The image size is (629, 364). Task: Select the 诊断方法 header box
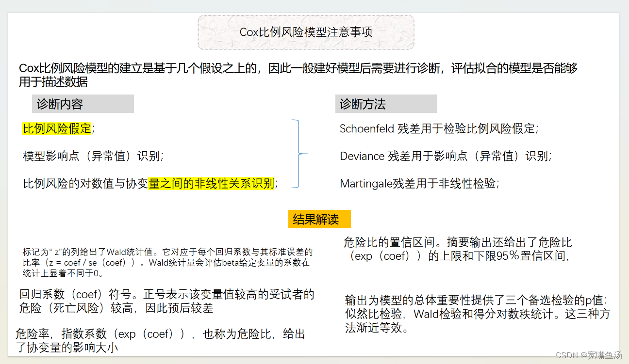pos(385,103)
